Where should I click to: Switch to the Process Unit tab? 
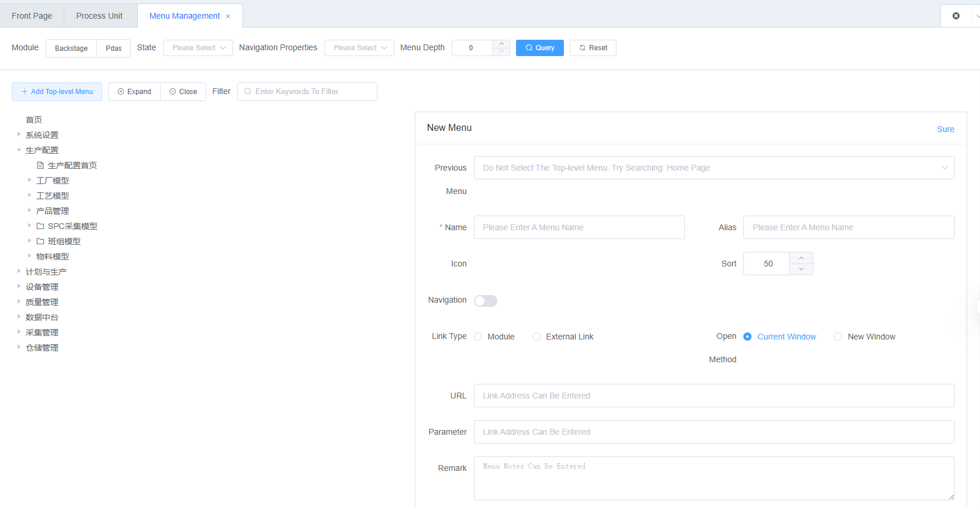tap(99, 16)
